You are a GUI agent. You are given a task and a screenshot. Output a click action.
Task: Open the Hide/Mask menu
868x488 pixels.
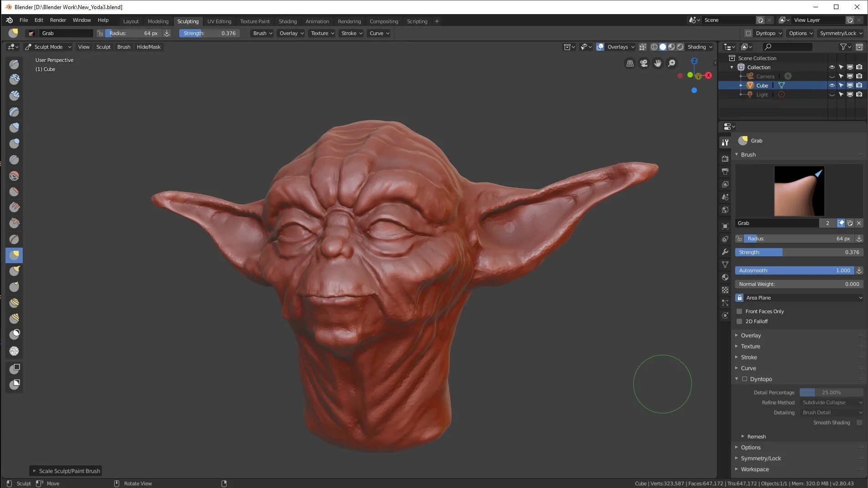[149, 47]
